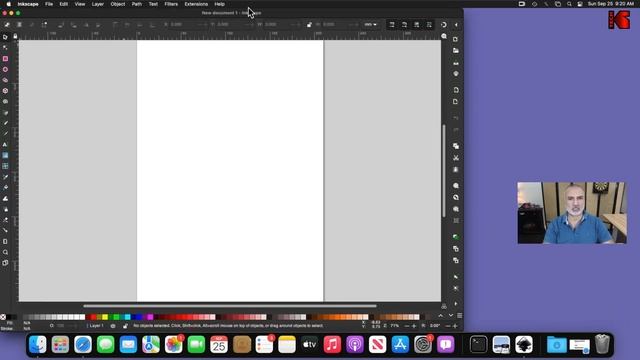This screenshot has width=640, height=360.
Task: Toggle move patterns with object
Action: (x=429, y=24)
